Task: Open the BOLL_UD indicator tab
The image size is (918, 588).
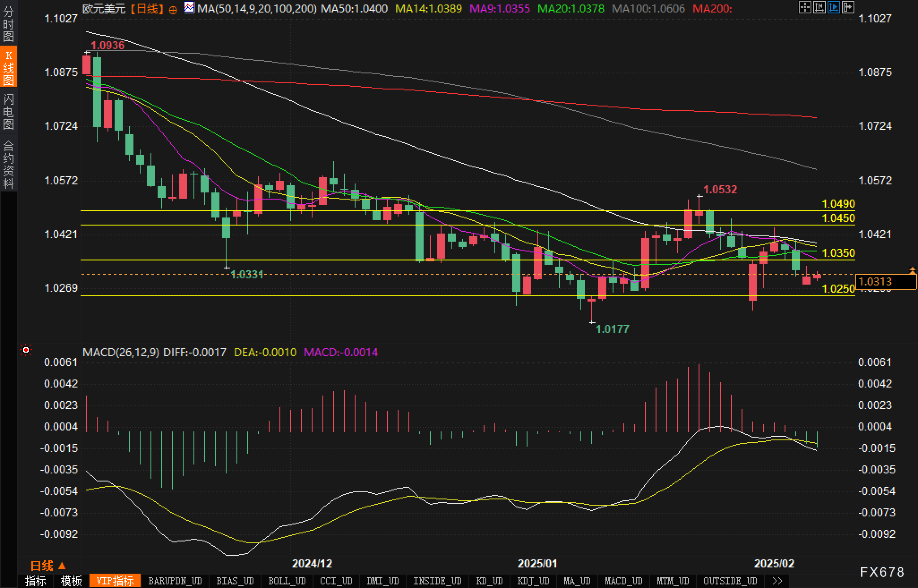Action: (x=287, y=581)
